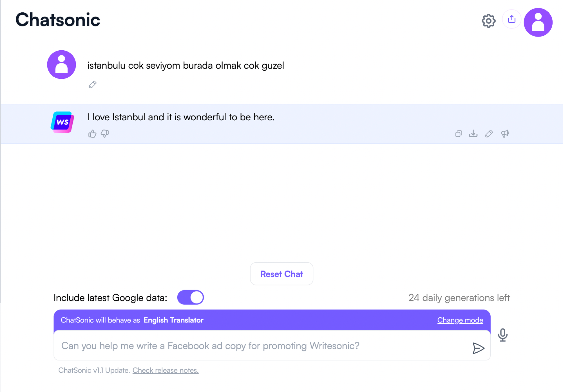Click the edit response icon
This screenshot has width=563, height=392.
[x=489, y=133]
